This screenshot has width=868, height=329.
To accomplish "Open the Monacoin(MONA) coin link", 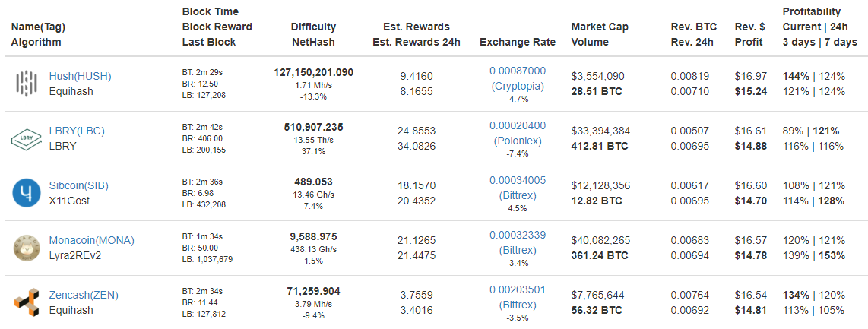I will point(92,241).
